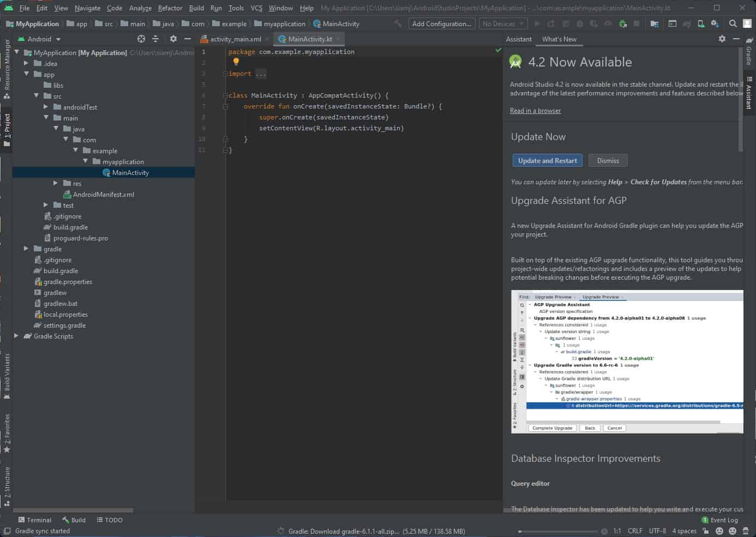This screenshot has width=756, height=537.
Task: Expand the .idea folder
Action: coord(26,63)
